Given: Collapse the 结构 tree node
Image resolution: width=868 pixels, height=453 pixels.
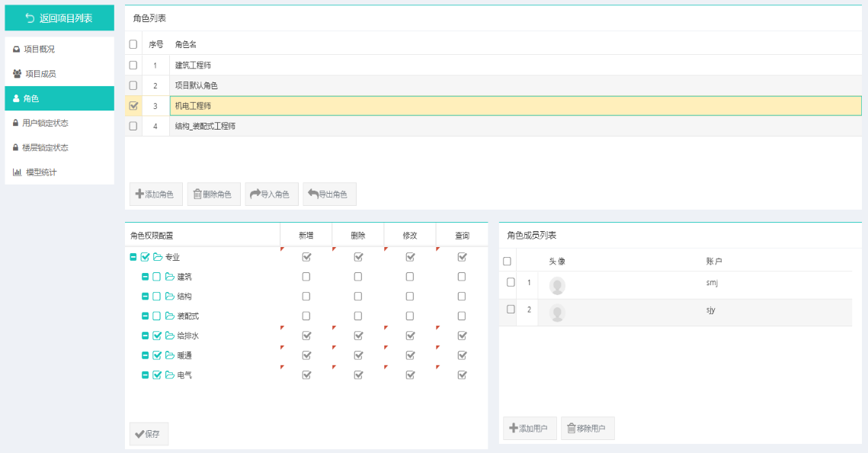Looking at the screenshot, I should pos(145,297).
